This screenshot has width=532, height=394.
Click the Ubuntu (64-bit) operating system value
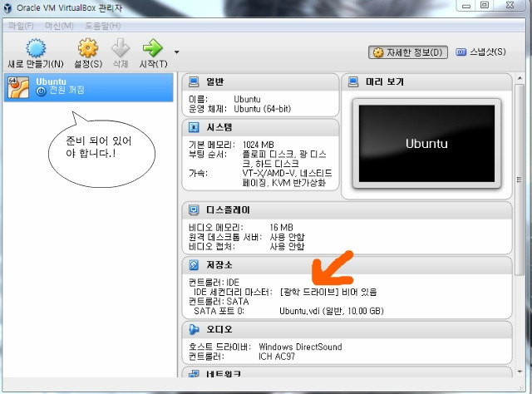point(263,109)
